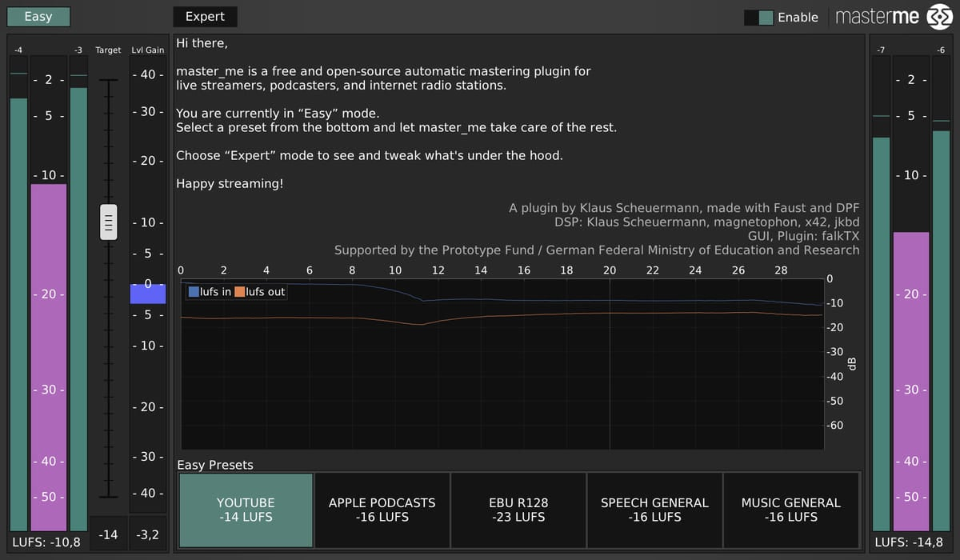Pick the EBU R128 -23 LUFS preset

pyautogui.click(x=518, y=510)
